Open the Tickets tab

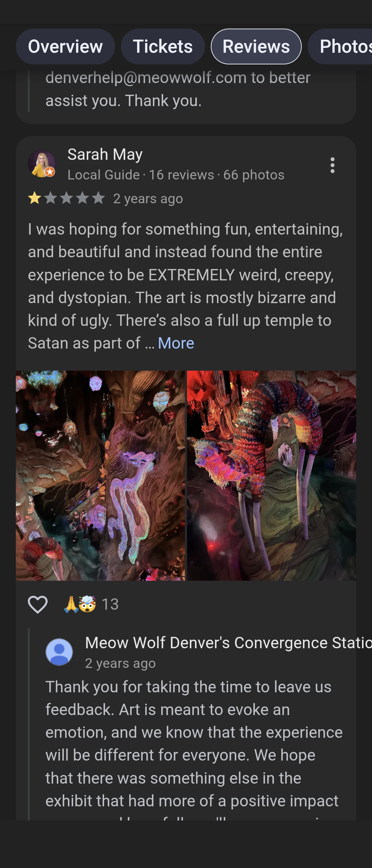click(163, 46)
